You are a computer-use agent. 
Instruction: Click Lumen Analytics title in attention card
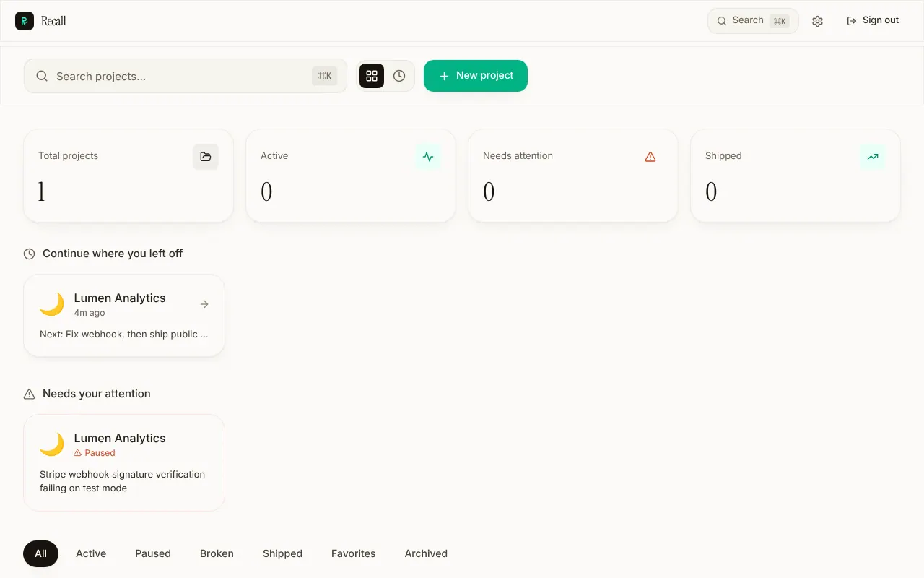tap(120, 438)
